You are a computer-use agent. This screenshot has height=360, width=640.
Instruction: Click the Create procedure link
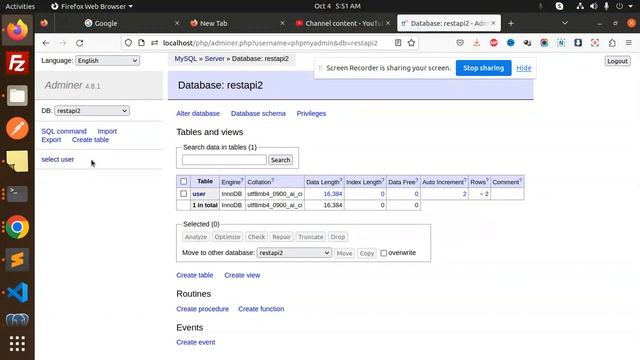tap(202, 309)
